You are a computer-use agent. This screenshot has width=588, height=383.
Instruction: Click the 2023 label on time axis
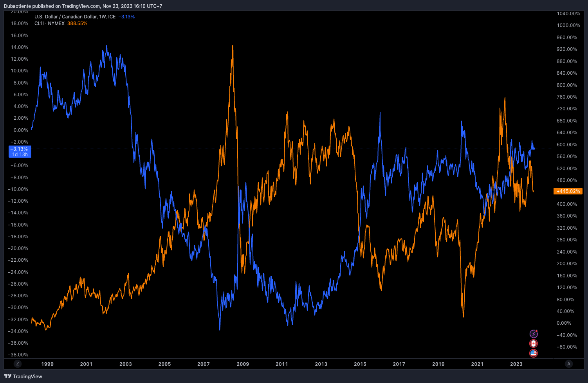(x=516, y=364)
